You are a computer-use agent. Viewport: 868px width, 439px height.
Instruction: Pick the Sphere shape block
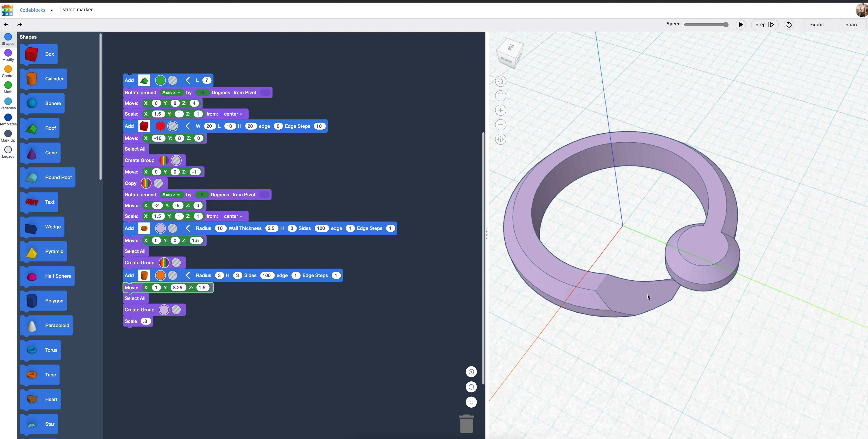coord(42,103)
